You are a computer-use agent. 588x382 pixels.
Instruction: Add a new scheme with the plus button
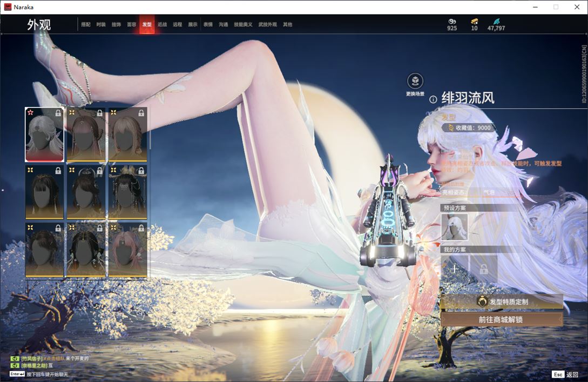(454, 269)
